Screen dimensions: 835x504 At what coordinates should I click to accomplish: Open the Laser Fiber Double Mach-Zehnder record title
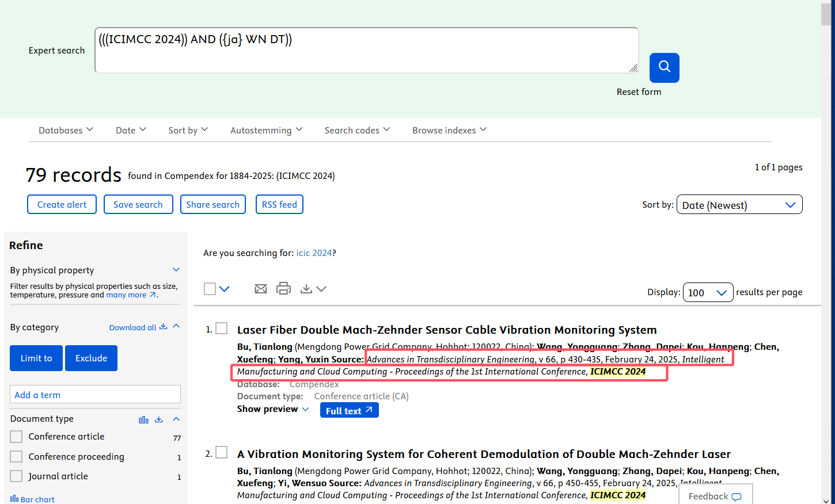point(447,330)
